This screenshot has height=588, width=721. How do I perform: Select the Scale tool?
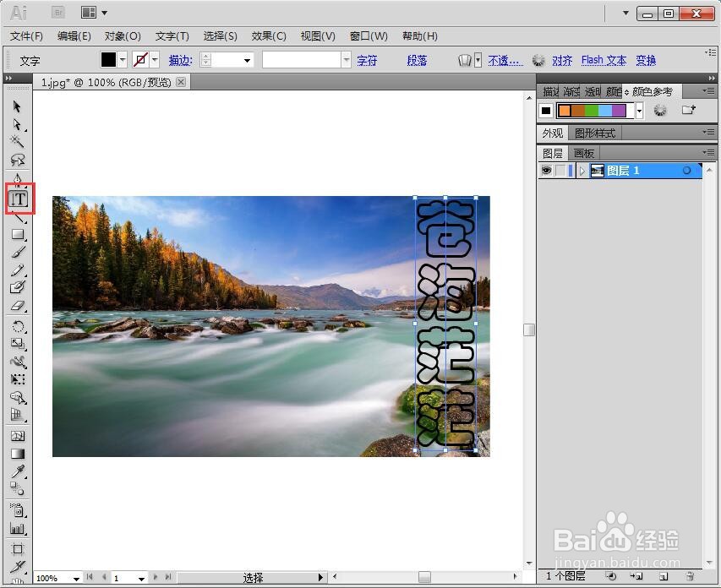click(18, 344)
